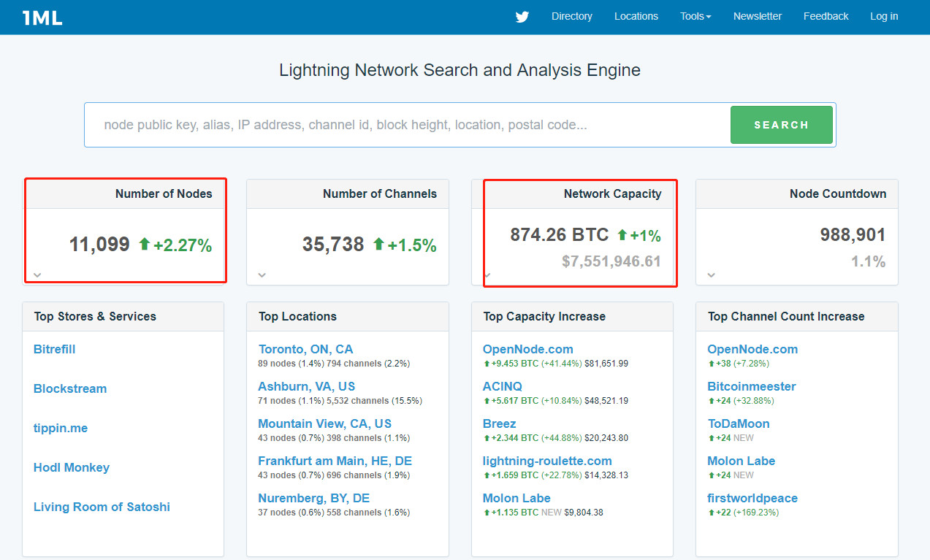Click the 988,901 node countdown value

point(853,235)
